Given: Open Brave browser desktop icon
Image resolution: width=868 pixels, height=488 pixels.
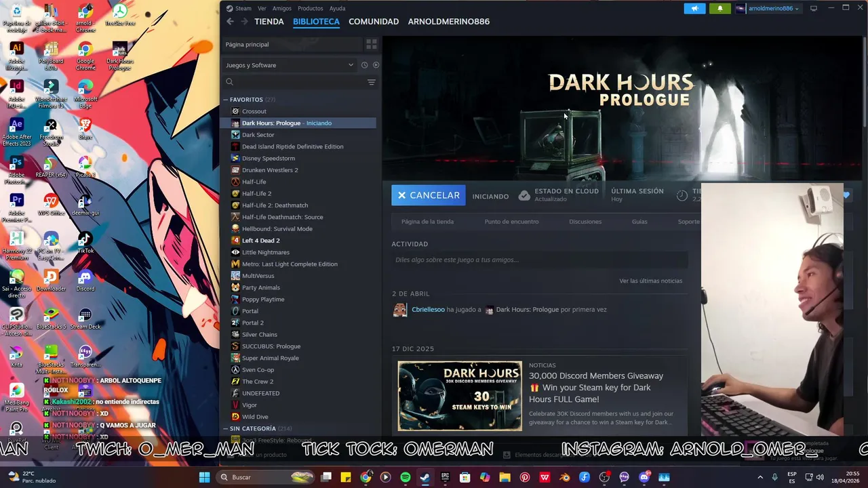Looking at the screenshot, I should [85, 129].
